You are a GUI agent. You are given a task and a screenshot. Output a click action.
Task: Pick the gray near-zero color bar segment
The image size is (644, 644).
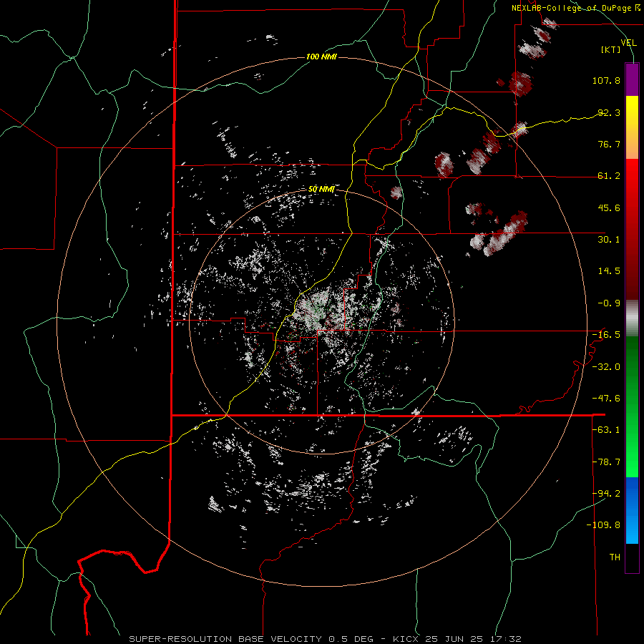632,318
